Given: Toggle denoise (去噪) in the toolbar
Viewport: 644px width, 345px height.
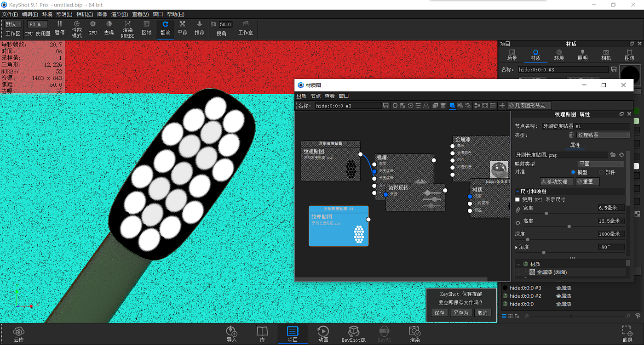Looking at the screenshot, I should click(109, 28).
